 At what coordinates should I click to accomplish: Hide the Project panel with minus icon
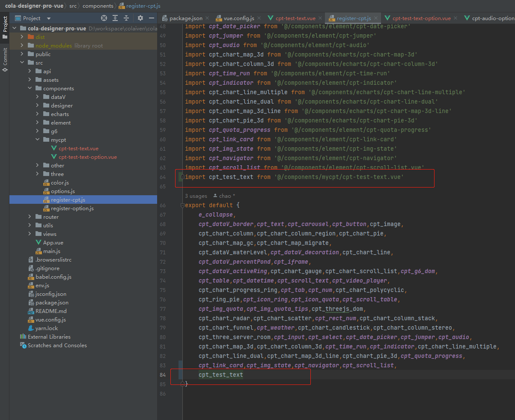(151, 18)
